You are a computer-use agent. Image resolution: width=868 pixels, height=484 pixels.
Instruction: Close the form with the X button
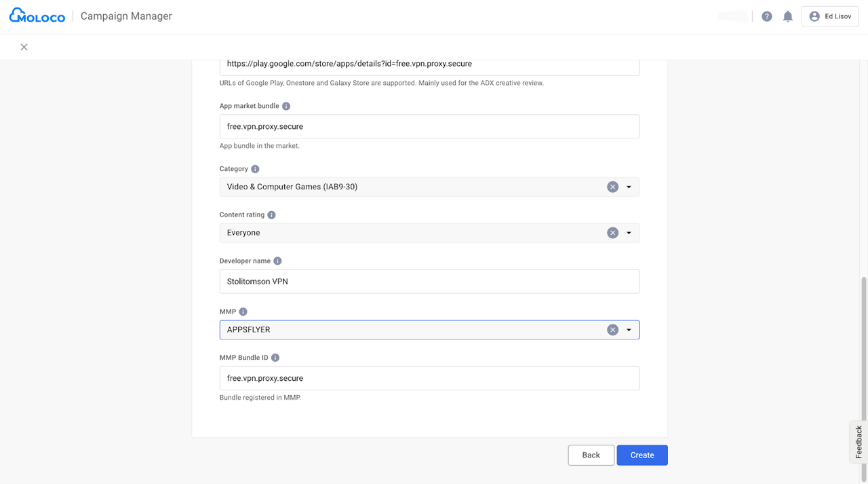pos(24,47)
